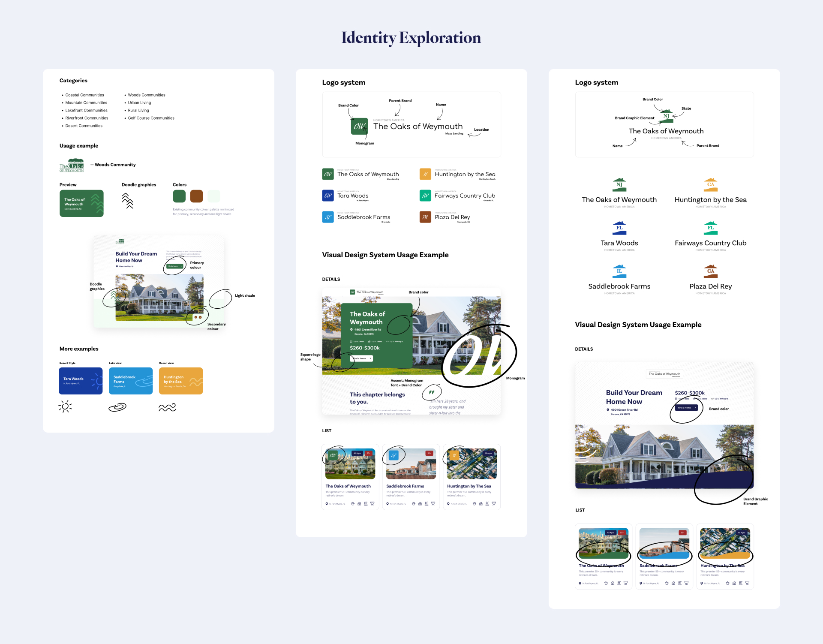Select the Saddlebrook Farms IL house logo

pos(619,271)
